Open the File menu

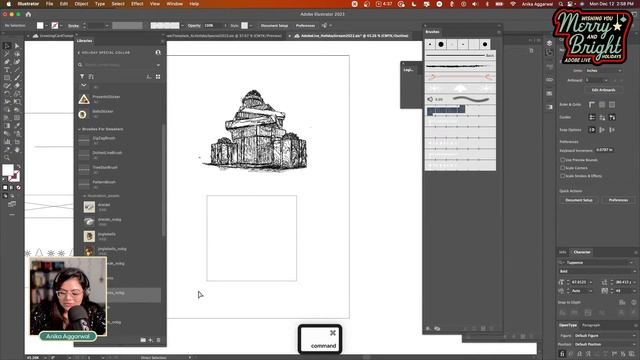49,4
